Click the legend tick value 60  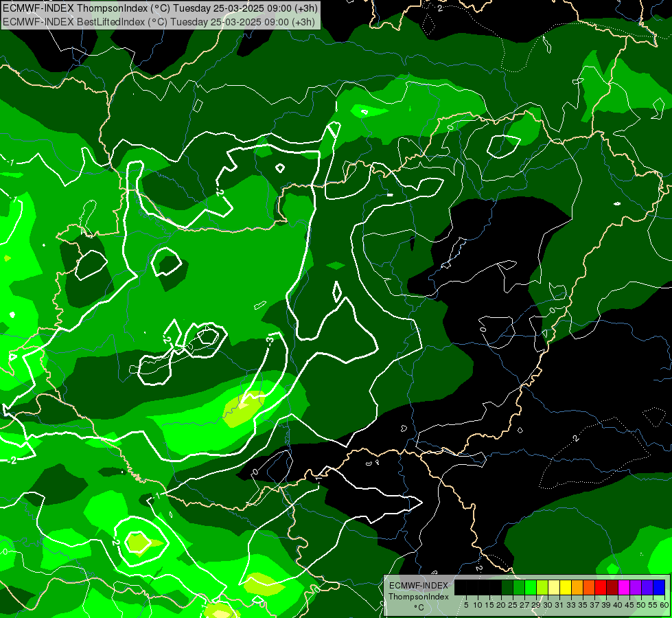(x=664, y=605)
